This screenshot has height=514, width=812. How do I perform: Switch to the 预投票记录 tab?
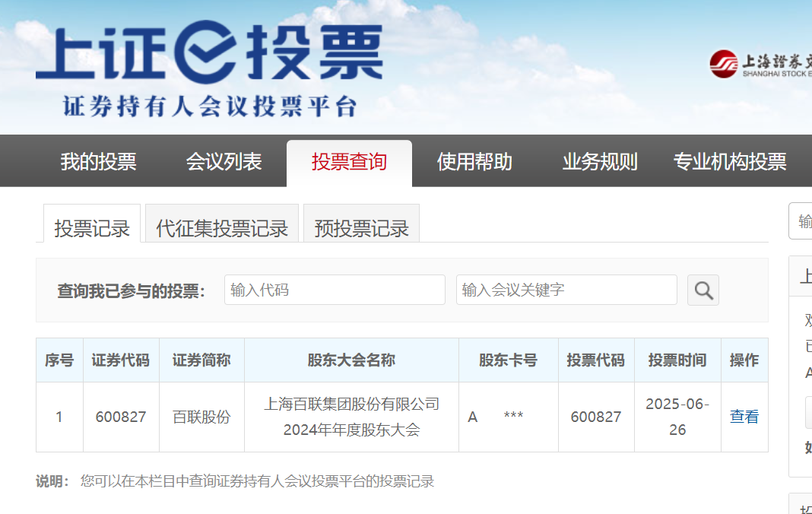click(361, 224)
